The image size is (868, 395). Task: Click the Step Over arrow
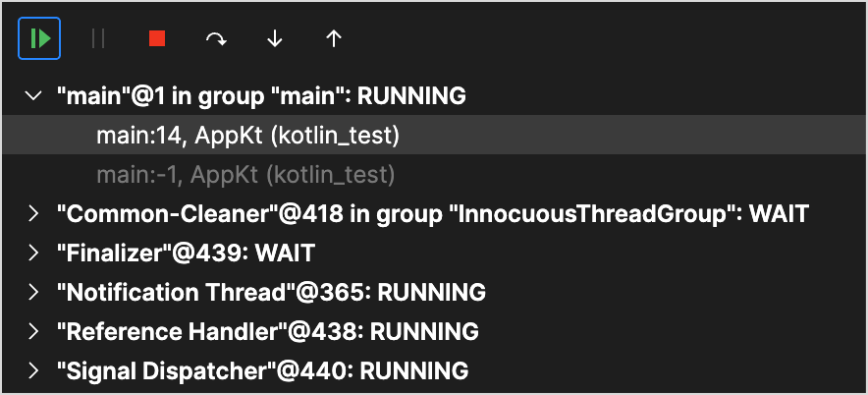pos(216,38)
